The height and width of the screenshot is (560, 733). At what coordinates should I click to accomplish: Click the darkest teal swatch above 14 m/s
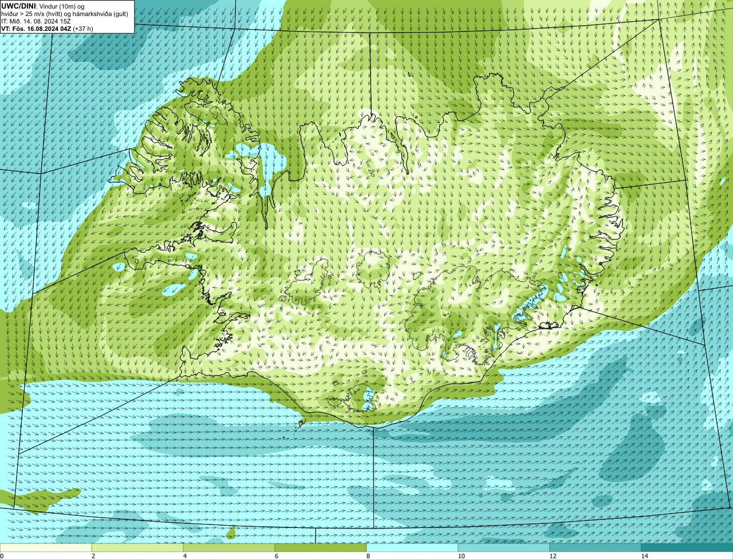coord(687,547)
